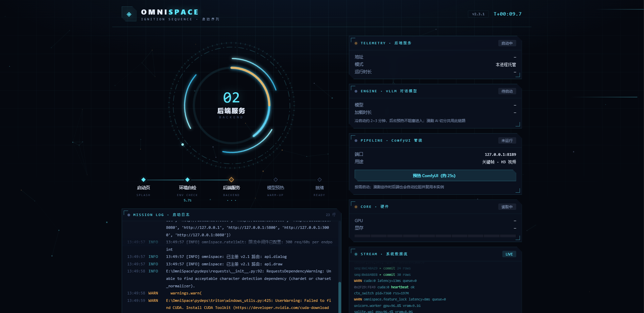Click the v2.3.1 version tag
The width and height of the screenshot is (644, 313).
point(478,14)
